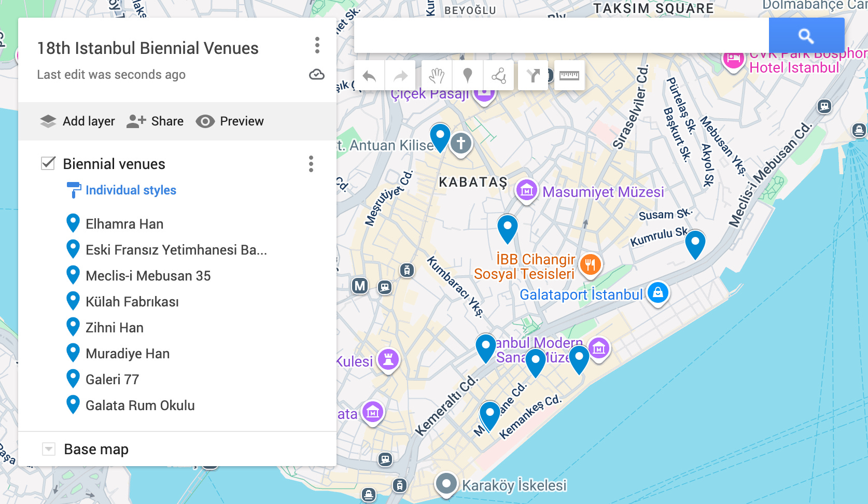Click the Biennial venues layer title
Image resolution: width=868 pixels, height=504 pixels.
(114, 164)
